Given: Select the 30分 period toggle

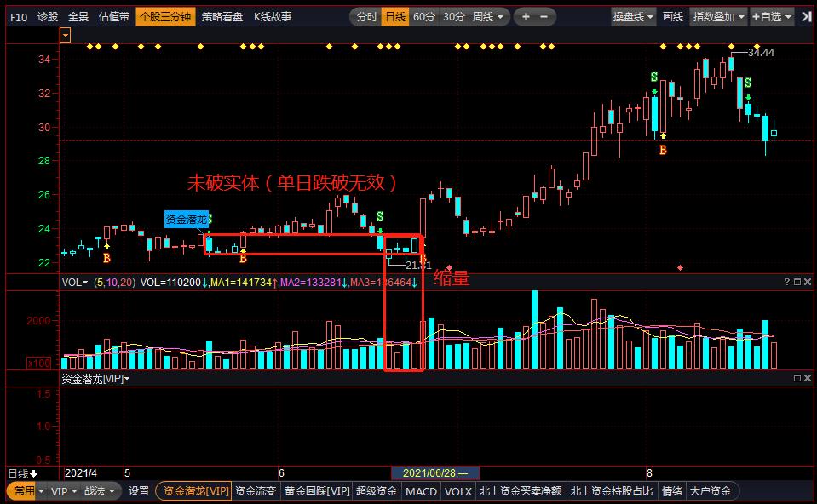Looking at the screenshot, I should point(453,16).
